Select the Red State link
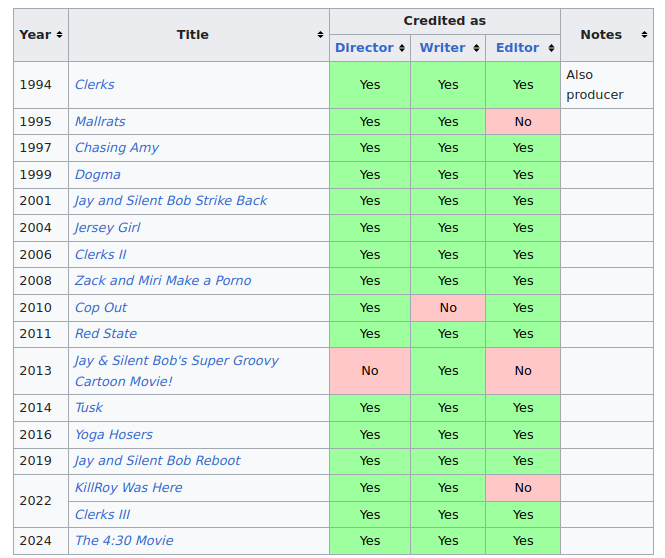 coord(106,334)
